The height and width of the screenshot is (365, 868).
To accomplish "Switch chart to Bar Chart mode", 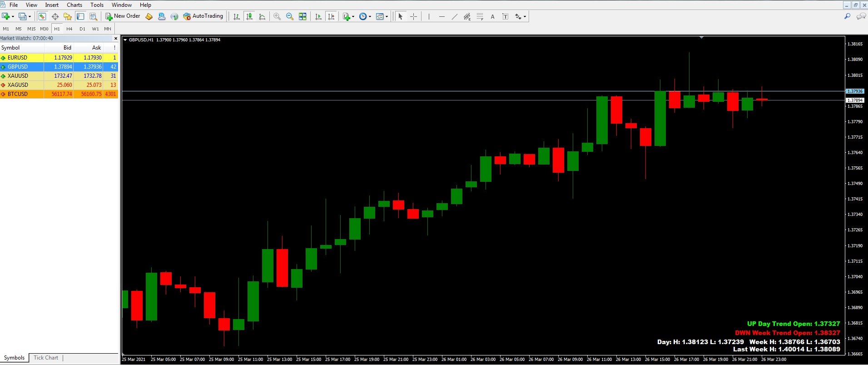I will [237, 16].
